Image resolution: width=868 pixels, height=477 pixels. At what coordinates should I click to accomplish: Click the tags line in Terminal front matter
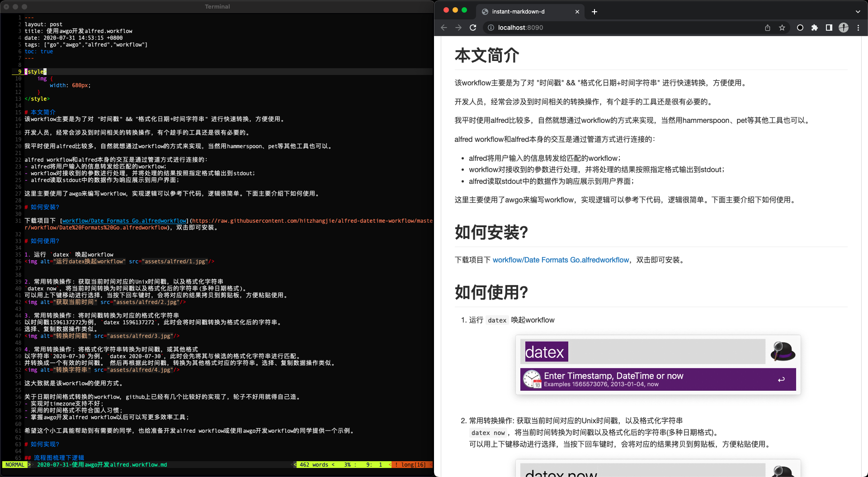pyautogui.click(x=86, y=45)
